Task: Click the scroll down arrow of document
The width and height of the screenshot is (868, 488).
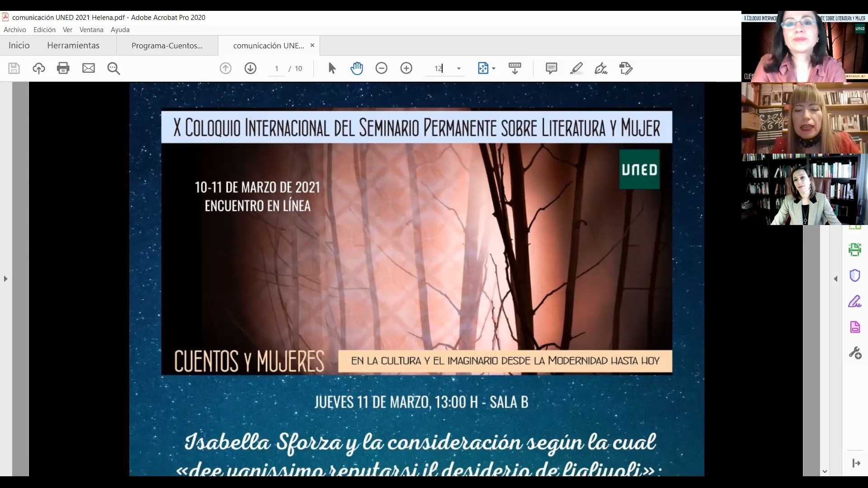Action: [825, 471]
